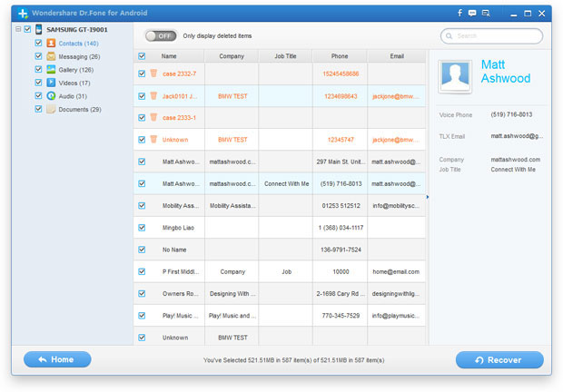Open the Videos (17) category

tap(74, 83)
